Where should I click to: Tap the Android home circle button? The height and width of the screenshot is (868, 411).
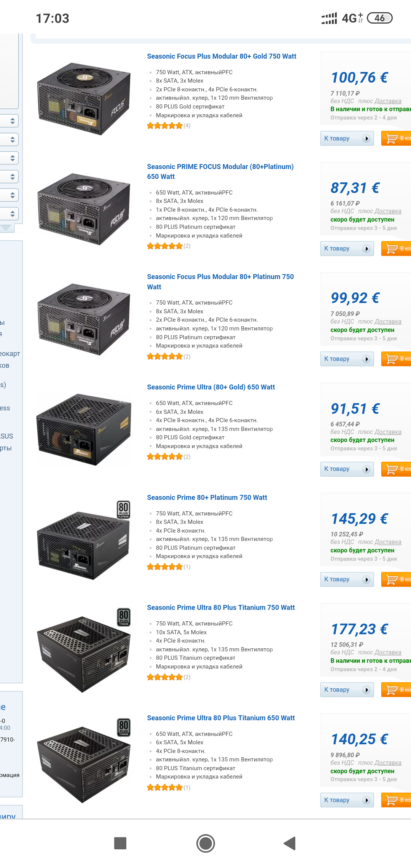click(205, 843)
